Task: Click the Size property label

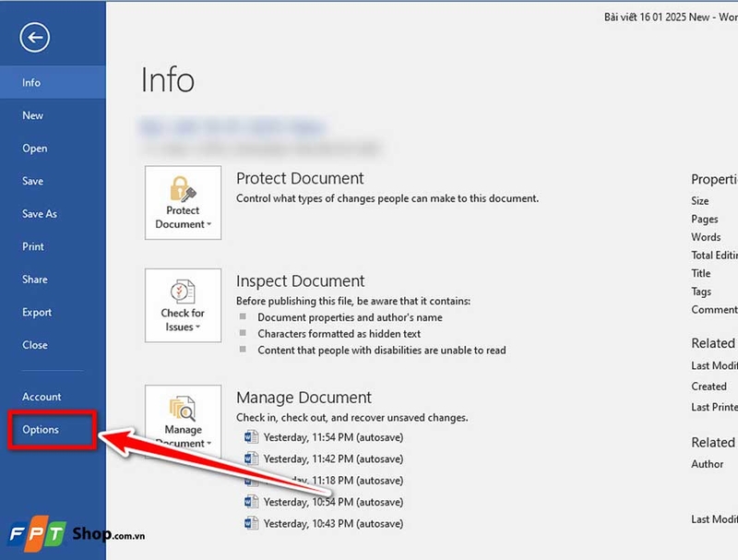Action: 700,201
